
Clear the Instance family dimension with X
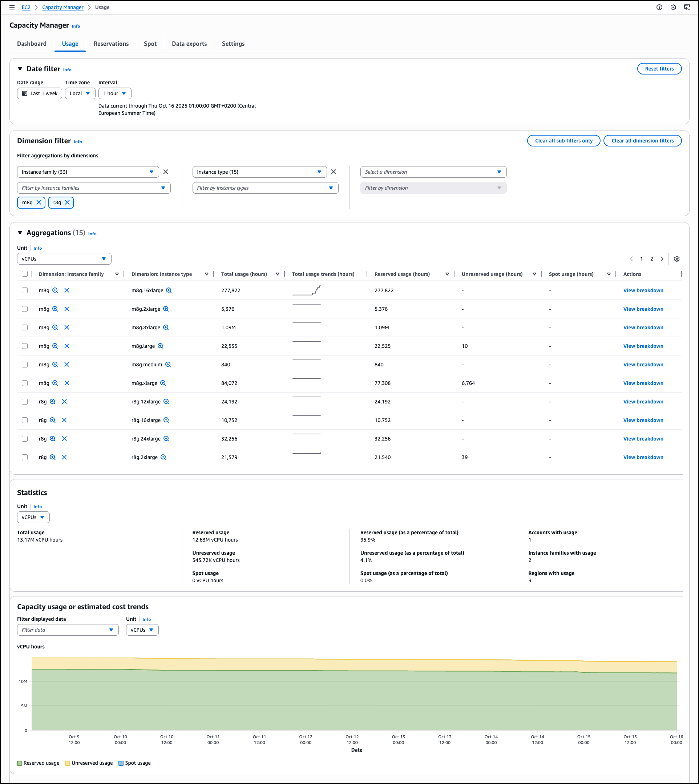[x=166, y=172]
